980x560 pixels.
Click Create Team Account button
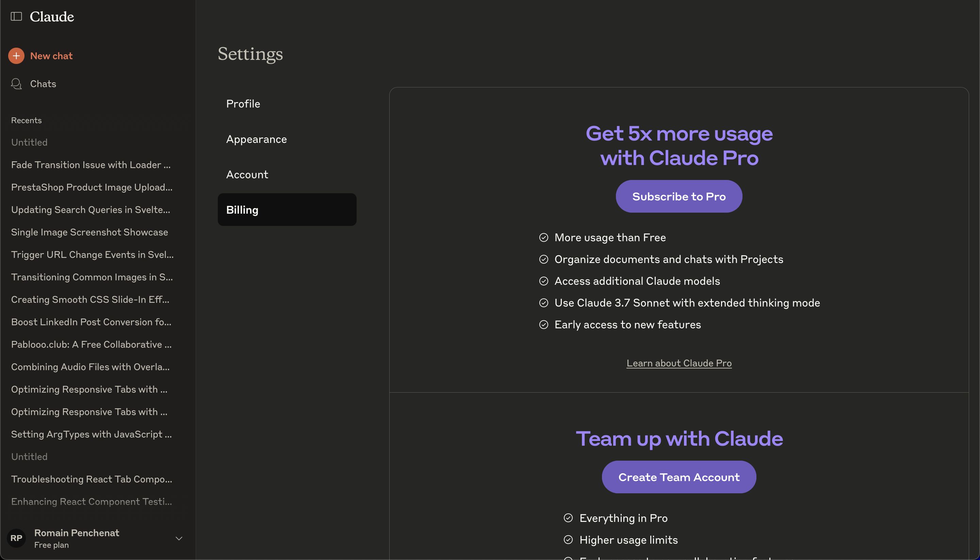(679, 477)
